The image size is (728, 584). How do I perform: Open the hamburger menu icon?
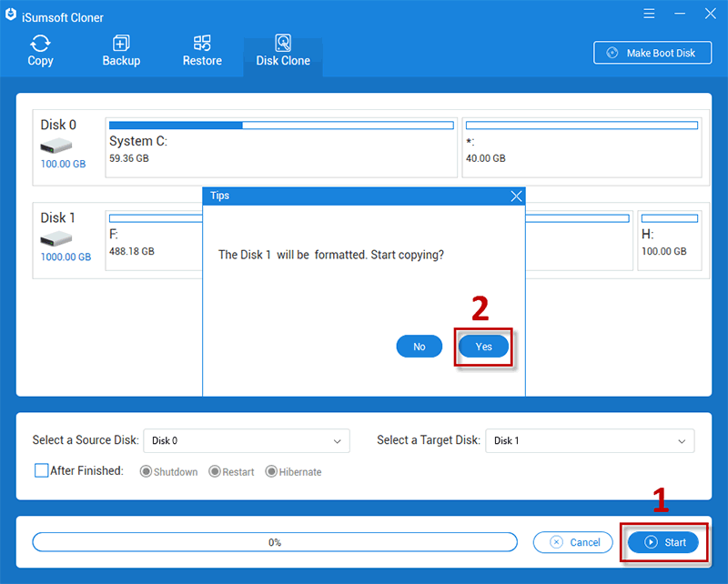[x=649, y=14]
